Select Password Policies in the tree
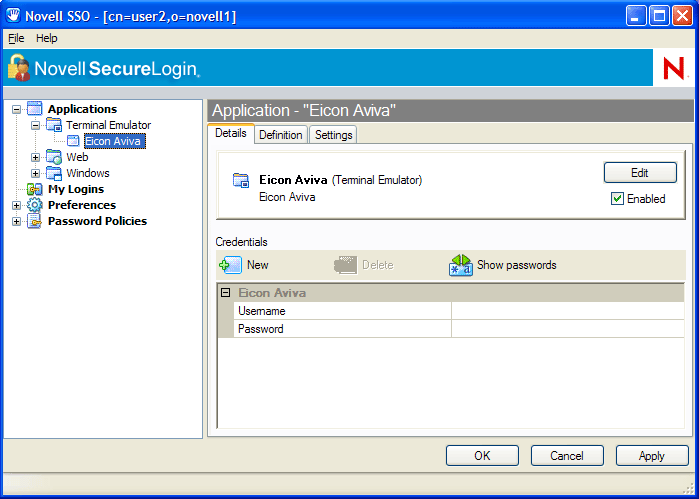 97,221
